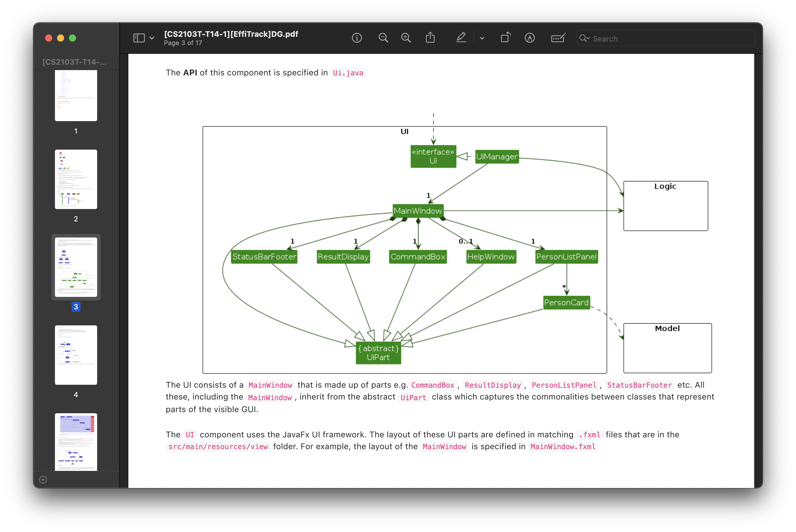Image resolution: width=796 pixels, height=532 pixels.
Task: Expand highlight color options chevron
Action: tap(482, 38)
